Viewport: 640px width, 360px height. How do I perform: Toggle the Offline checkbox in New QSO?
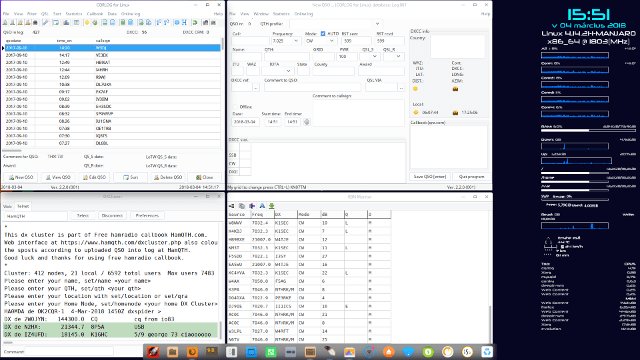pos(235,107)
